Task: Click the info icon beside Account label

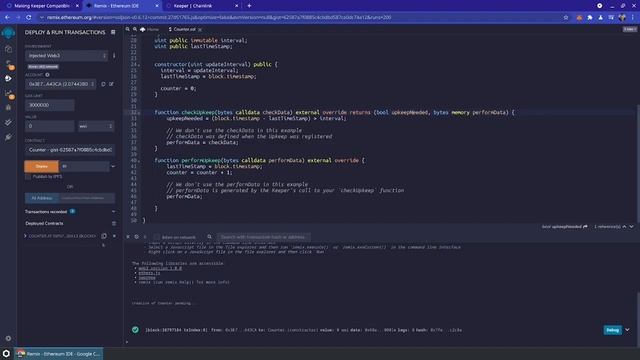Action: (47, 75)
